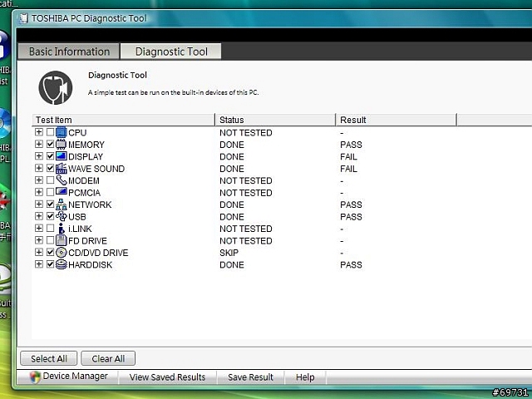Enable the CPU test checkbox
Viewport: 532px width, 399px height.
tap(50, 132)
